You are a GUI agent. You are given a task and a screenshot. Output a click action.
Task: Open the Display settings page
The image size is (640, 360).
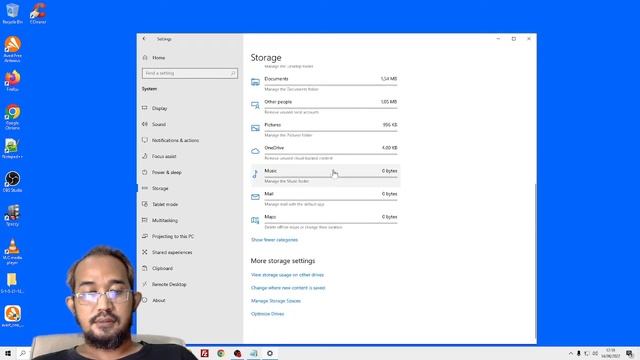[159, 108]
